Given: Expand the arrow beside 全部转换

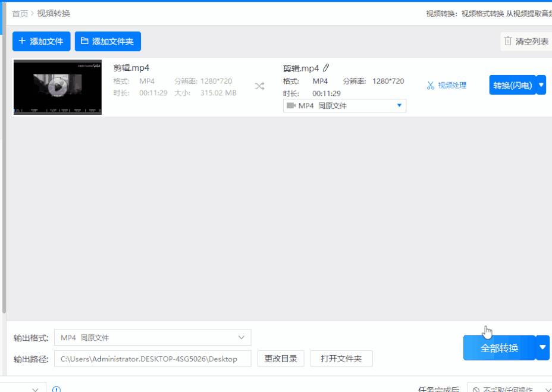Looking at the screenshot, I should pyautogui.click(x=541, y=347).
